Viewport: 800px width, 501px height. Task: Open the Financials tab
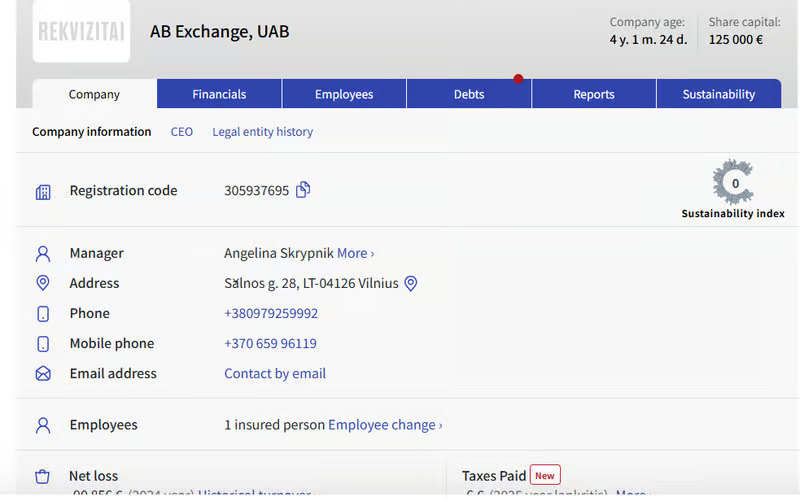click(219, 94)
